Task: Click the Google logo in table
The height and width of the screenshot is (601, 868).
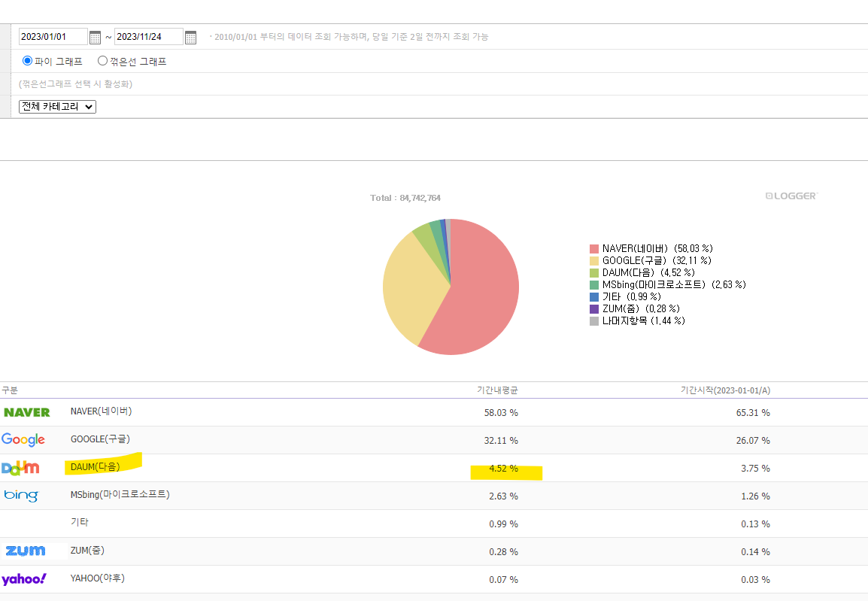Action: [x=23, y=439]
